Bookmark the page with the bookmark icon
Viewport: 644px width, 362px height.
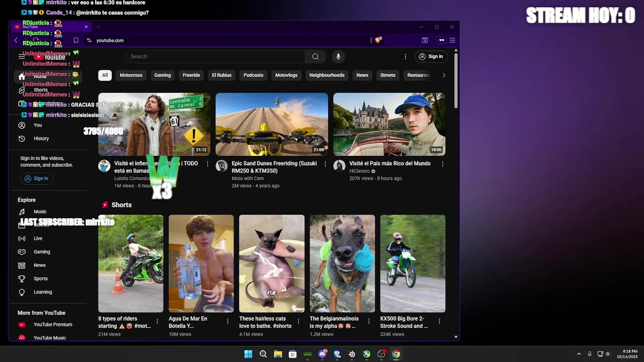pos(76,40)
